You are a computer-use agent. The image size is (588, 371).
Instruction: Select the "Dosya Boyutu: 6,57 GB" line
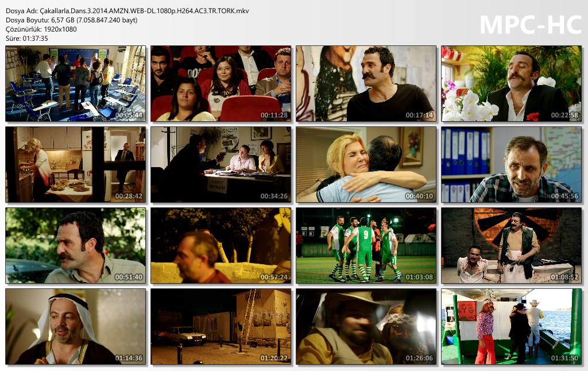(72, 20)
